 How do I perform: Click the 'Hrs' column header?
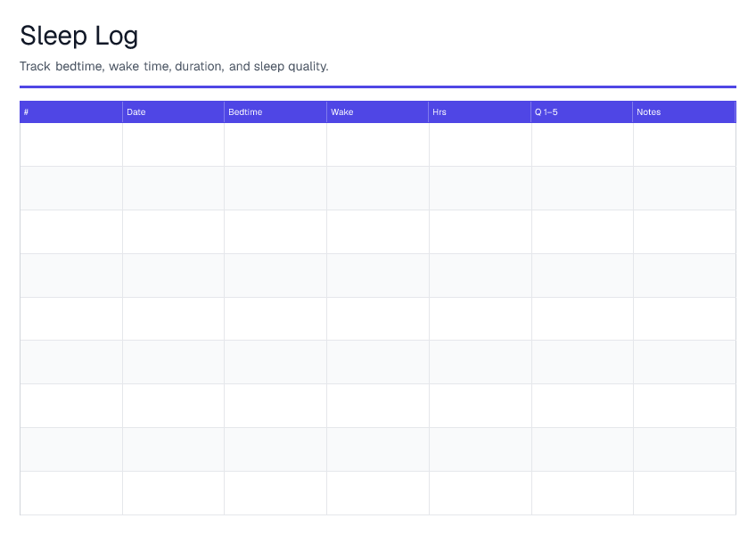[480, 112]
